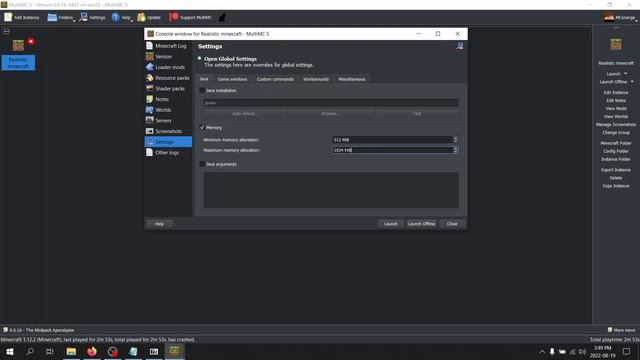The height and width of the screenshot is (360, 640).
Task: Click the settings icon in page header
Action: tap(460, 46)
